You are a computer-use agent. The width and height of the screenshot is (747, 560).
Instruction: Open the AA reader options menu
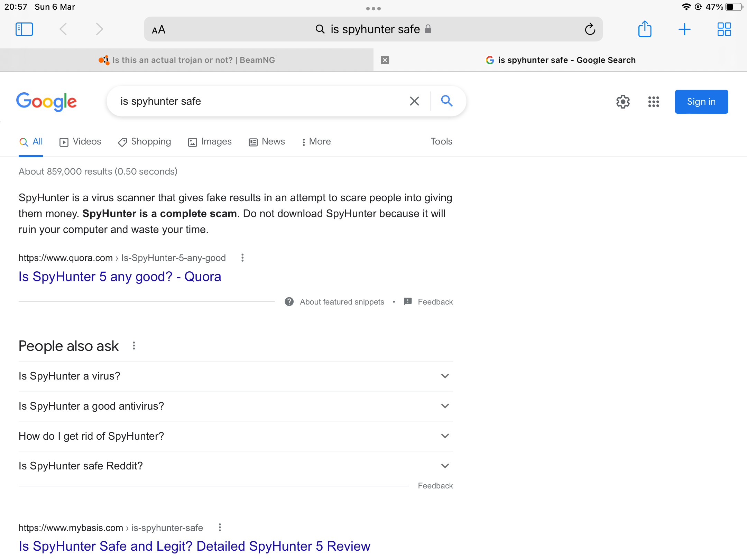(159, 30)
